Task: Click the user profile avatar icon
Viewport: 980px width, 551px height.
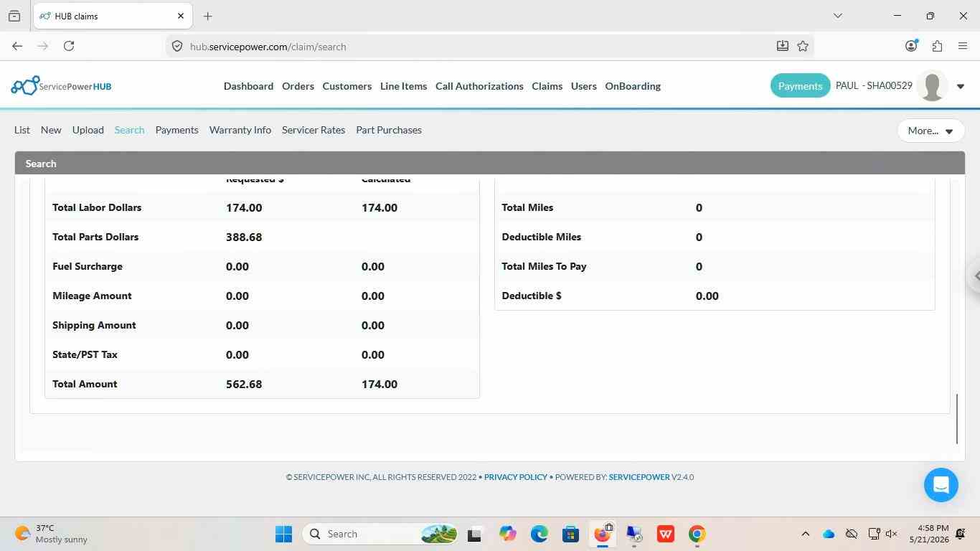Action: [932, 86]
